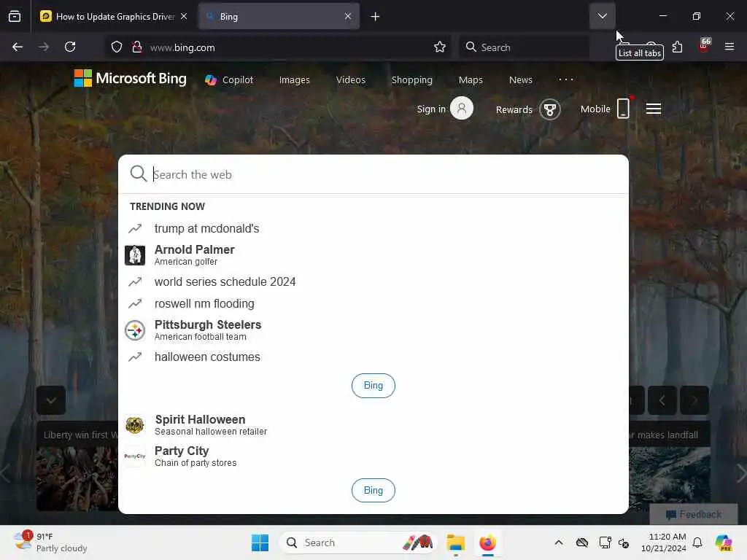The width and height of the screenshot is (747, 560).
Task: Open weather widget 91°F Partly cloudy
Action: 50,542
